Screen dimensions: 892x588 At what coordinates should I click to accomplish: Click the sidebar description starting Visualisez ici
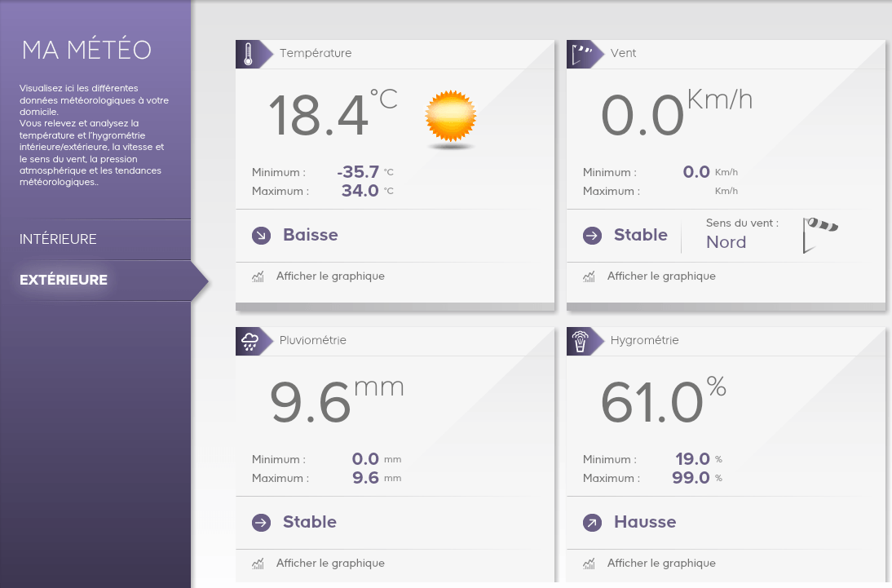[x=94, y=135]
